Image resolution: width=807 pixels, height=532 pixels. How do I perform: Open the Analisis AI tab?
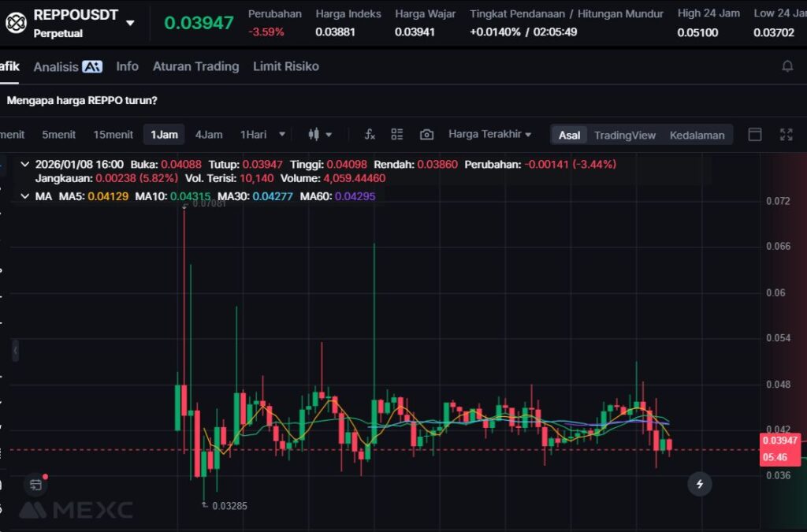coord(67,67)
